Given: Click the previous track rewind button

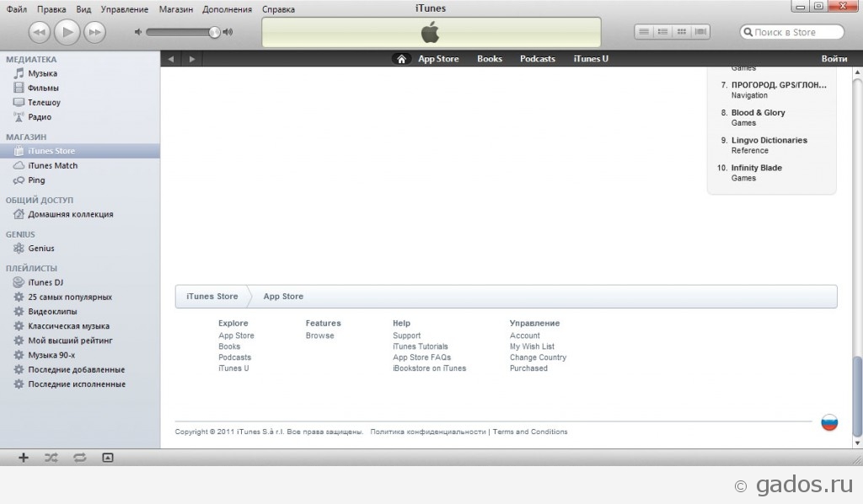Looking at the screenshot, I should (39, 33).
